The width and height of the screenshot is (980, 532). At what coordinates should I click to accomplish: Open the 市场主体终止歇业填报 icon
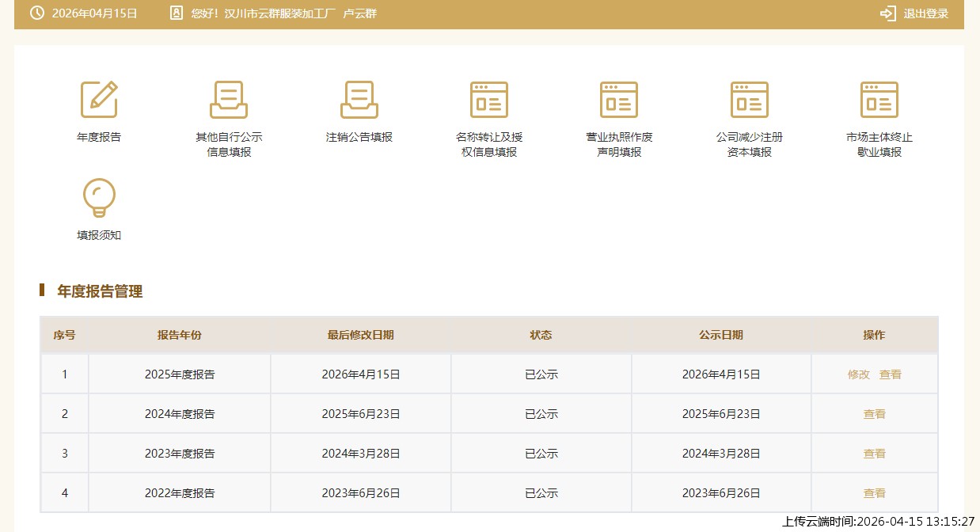tap(879, 100)
